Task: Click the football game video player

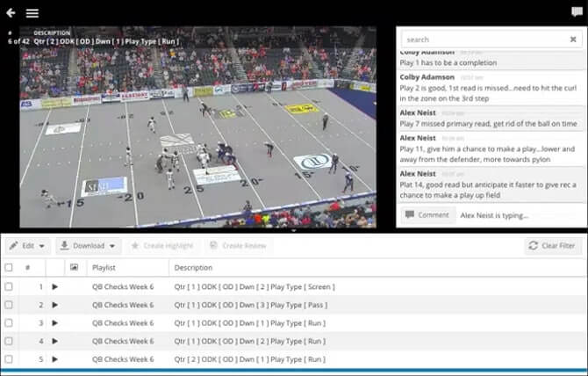Action: pyautogui.click(x=198, y=127)
